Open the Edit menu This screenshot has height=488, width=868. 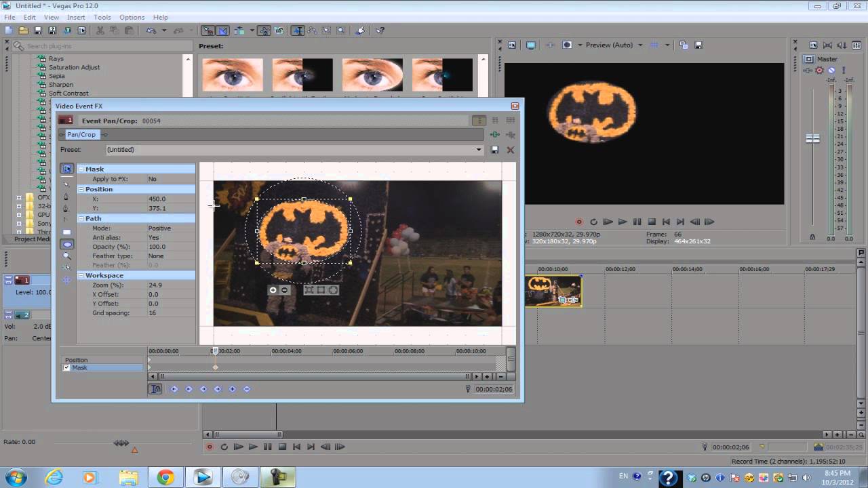pyautogui.click(x=30, y=17)
